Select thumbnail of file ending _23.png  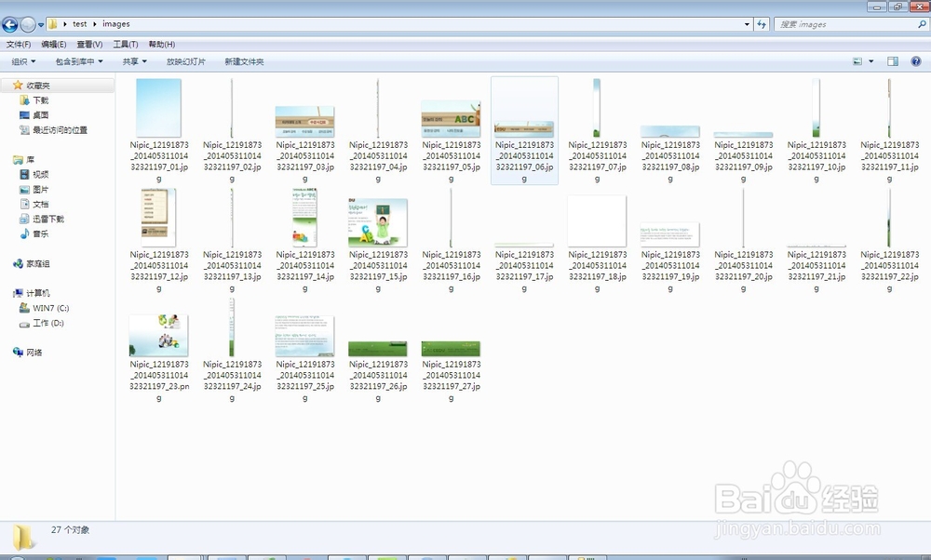pyautogui.click(x=158, y=335)
